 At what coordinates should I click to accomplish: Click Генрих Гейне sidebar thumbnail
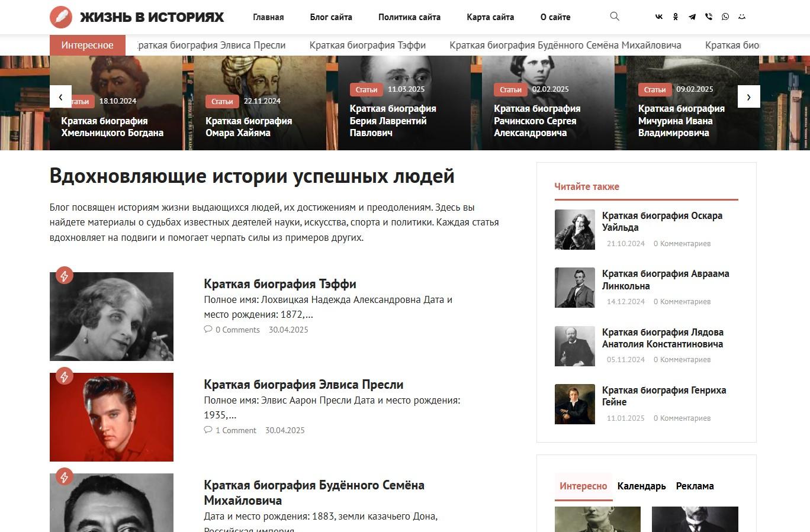pos(574,404)
